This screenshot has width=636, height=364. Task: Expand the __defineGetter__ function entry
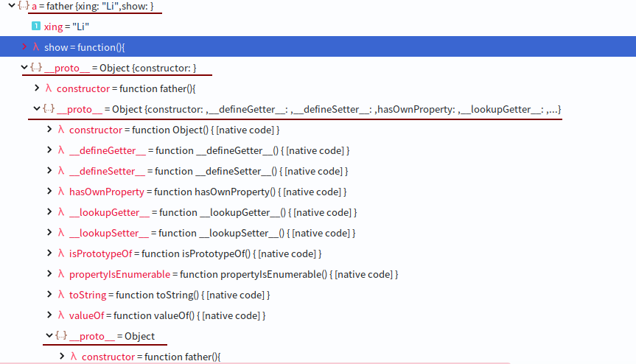(x=49, y=150)
